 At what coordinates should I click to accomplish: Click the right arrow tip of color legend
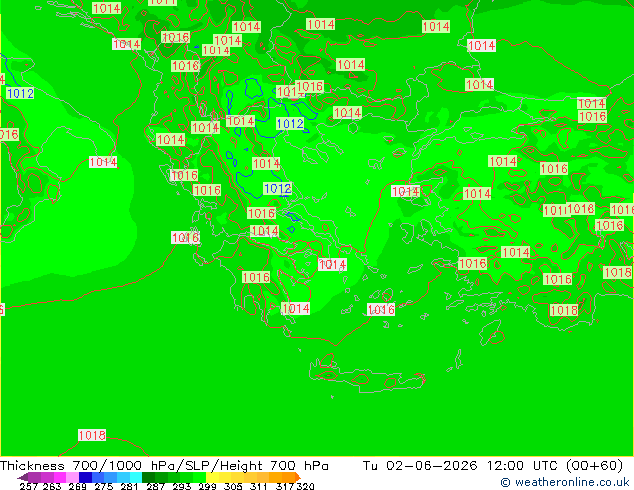[299, 477]
